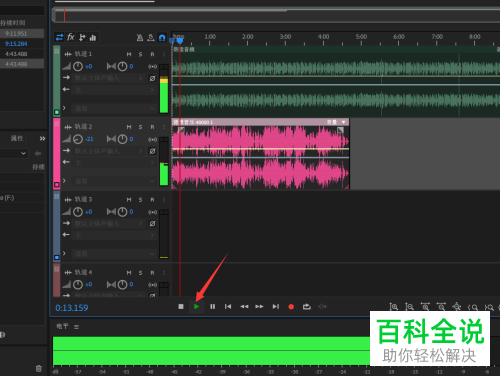
Task: Invert polarity on track 1
Action: coord(152,78)
